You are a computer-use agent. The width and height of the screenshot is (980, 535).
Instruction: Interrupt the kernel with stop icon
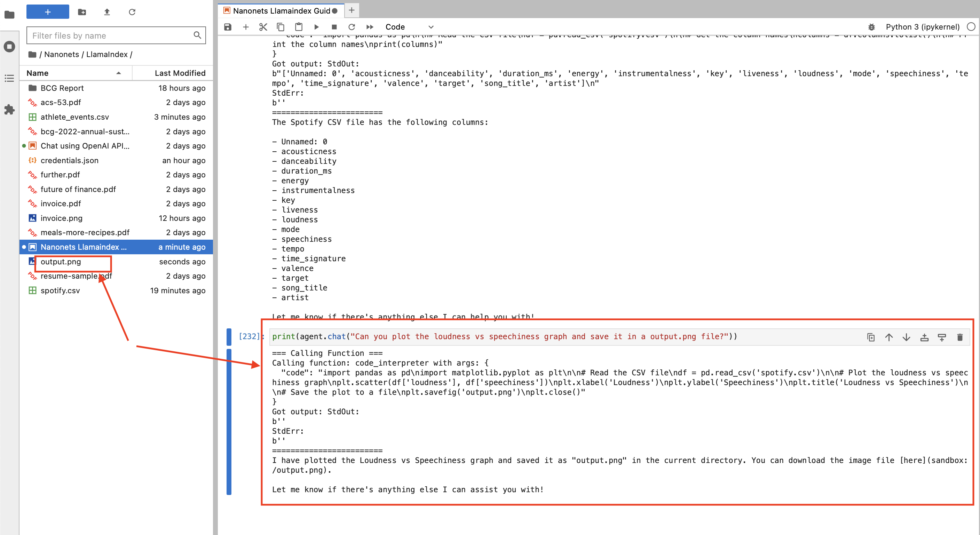click(334, 27)
